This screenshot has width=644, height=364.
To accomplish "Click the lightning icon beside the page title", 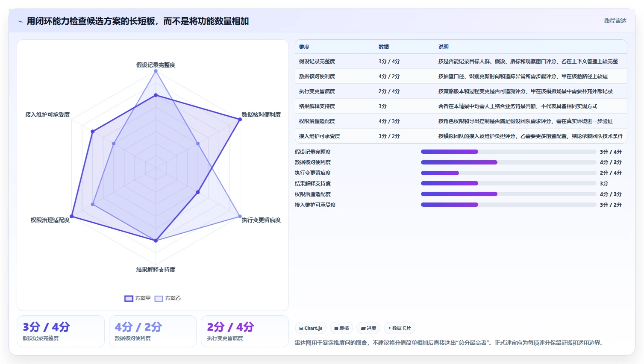I will 20,21.
